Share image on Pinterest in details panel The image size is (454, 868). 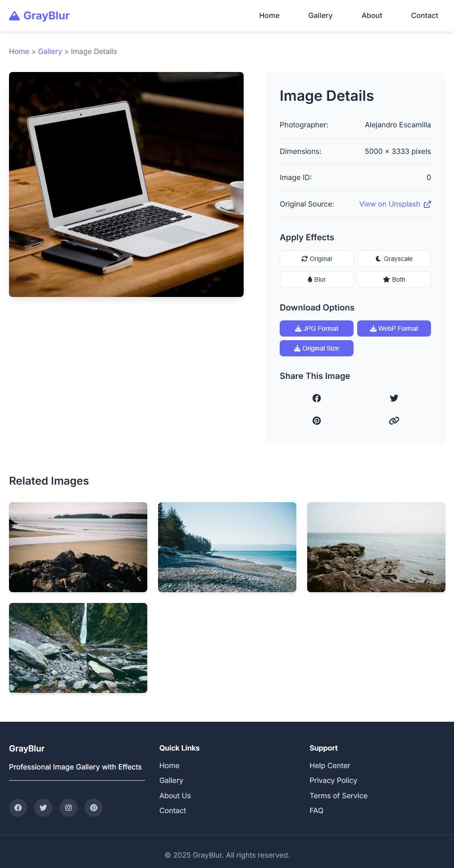(x=317, y=421)
